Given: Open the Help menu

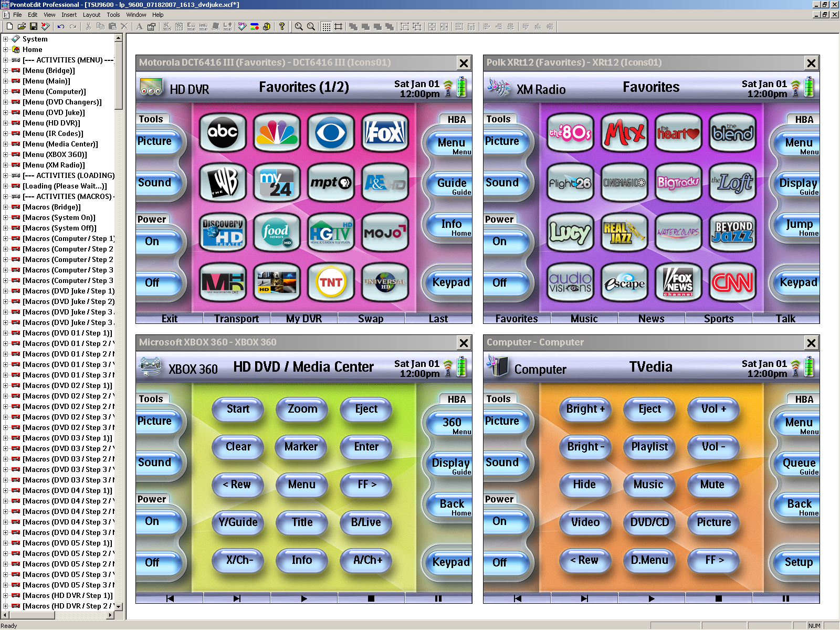Looking at the screenshot, I should tap(158, 15).
